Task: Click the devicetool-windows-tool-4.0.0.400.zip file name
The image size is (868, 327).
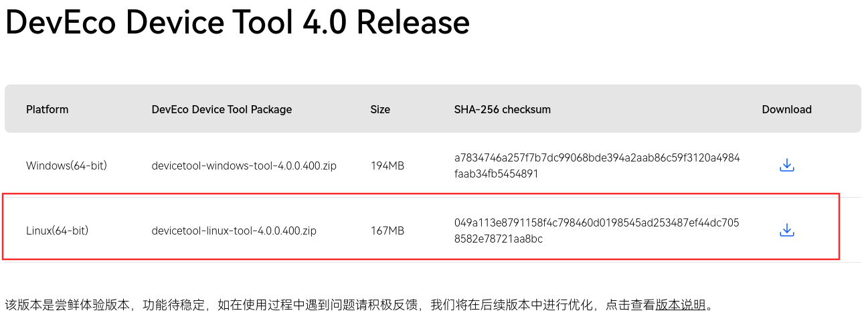Action: tap(244, 166)
